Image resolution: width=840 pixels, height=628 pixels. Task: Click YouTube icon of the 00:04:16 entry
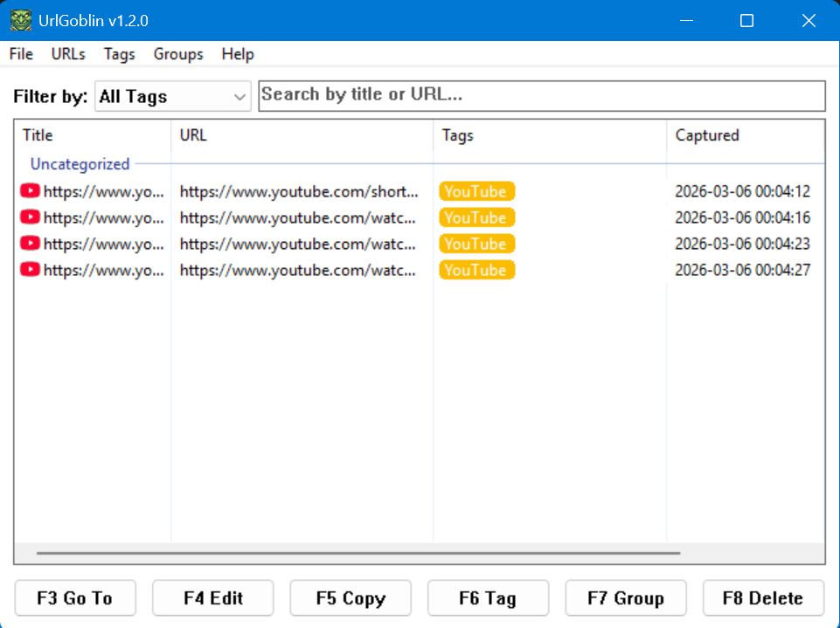point(31,217)
